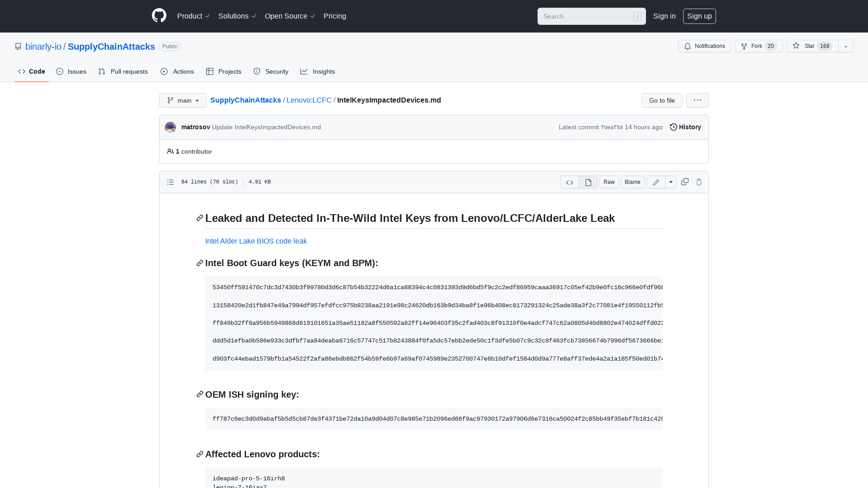
Task: Click anchor icon next to Intel Boot Guard keys
Action: pos(200,263)
